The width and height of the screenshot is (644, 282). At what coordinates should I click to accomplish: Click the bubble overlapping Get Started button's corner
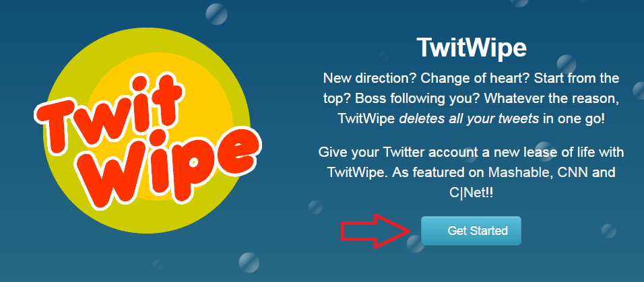pos(415,244)
